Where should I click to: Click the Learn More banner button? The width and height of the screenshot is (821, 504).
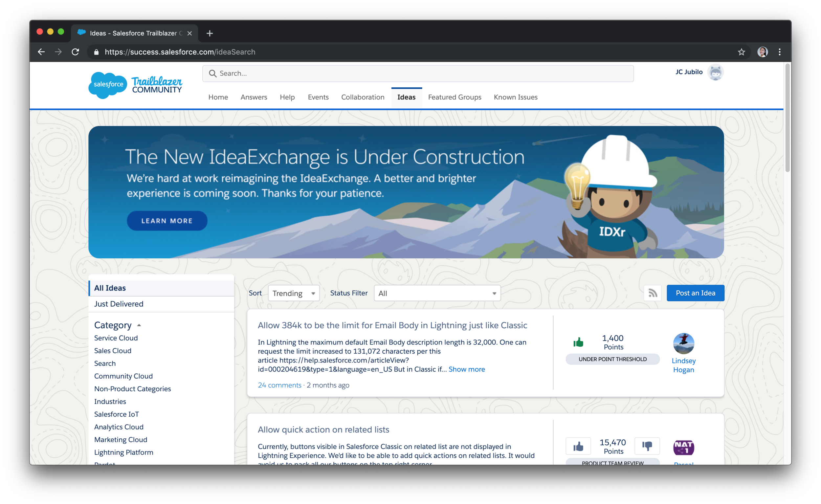(167, 221)
